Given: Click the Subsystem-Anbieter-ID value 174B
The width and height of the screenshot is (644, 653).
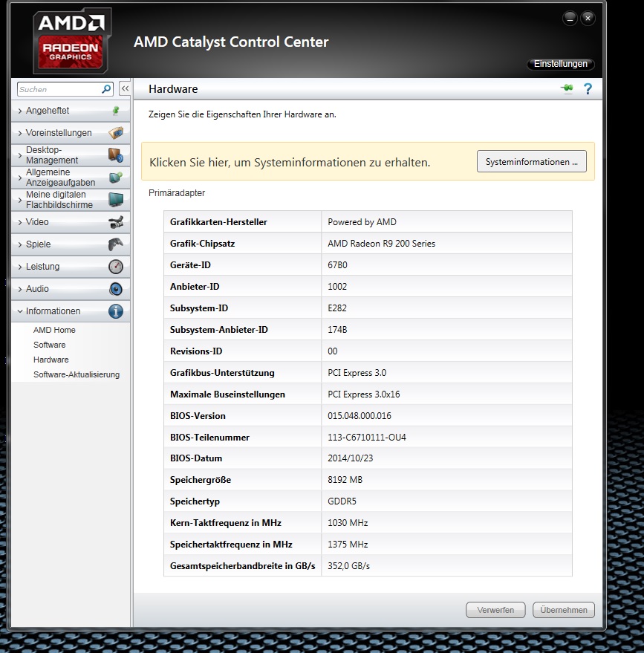Looking at the screenshot, I should coord(338,330).
